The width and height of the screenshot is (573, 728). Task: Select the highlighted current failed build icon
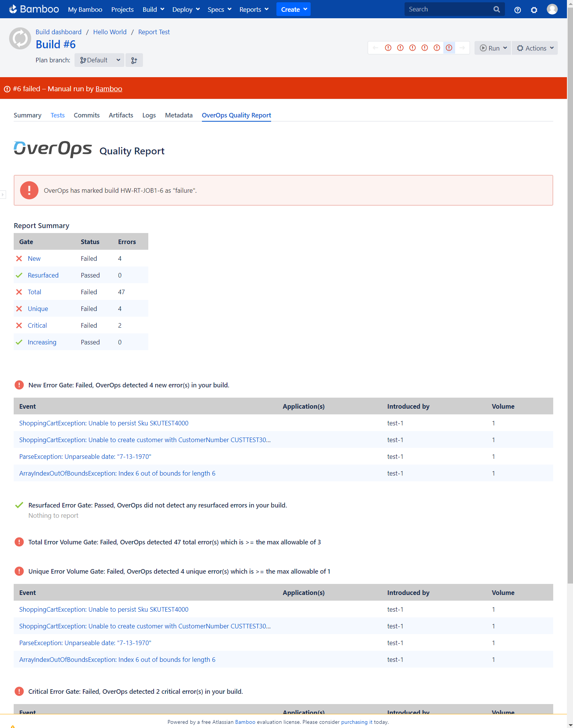coord(449,48)
